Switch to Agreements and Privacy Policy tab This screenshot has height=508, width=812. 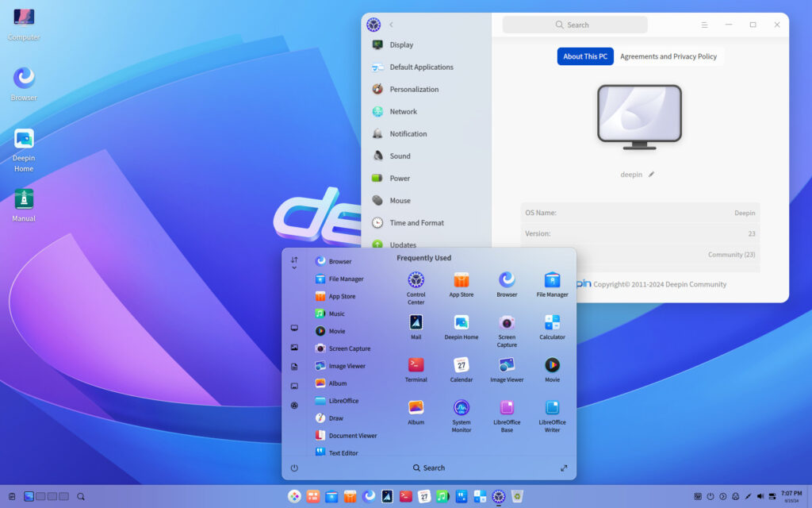(x=668, y=56)
